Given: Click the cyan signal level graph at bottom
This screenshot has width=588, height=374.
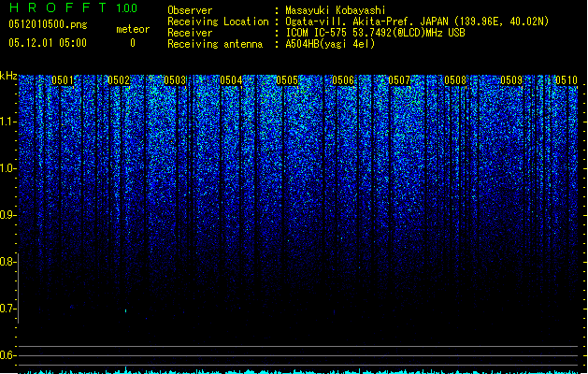Looking at the screenshot, I should tap(298, 371).
